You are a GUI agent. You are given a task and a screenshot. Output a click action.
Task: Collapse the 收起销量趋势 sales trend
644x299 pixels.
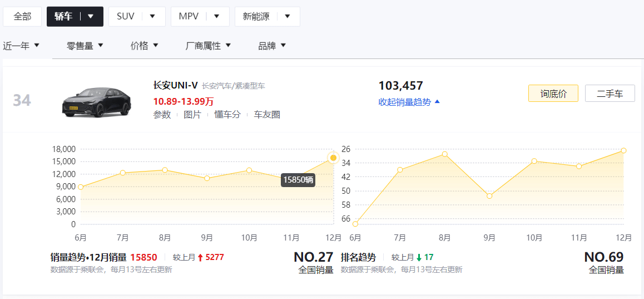[x=409, y=102]
